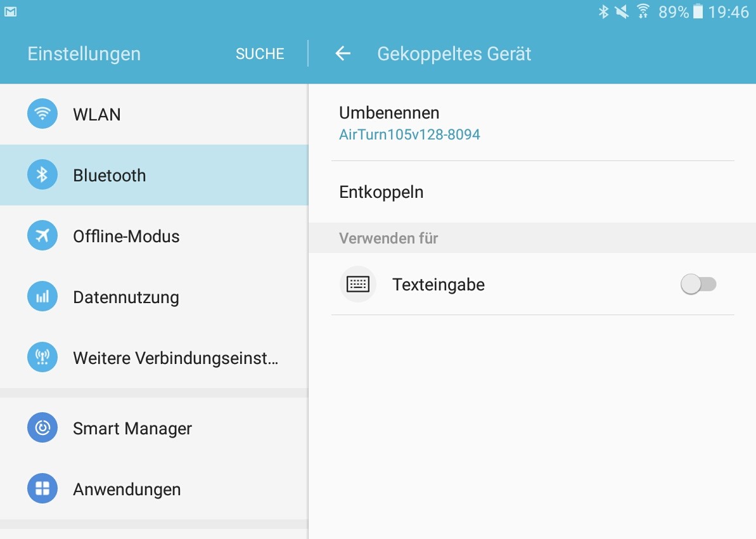Tap the clock showing 19:46
The height and width of the screenshot is (539, 756).
(x=728, y=11)
